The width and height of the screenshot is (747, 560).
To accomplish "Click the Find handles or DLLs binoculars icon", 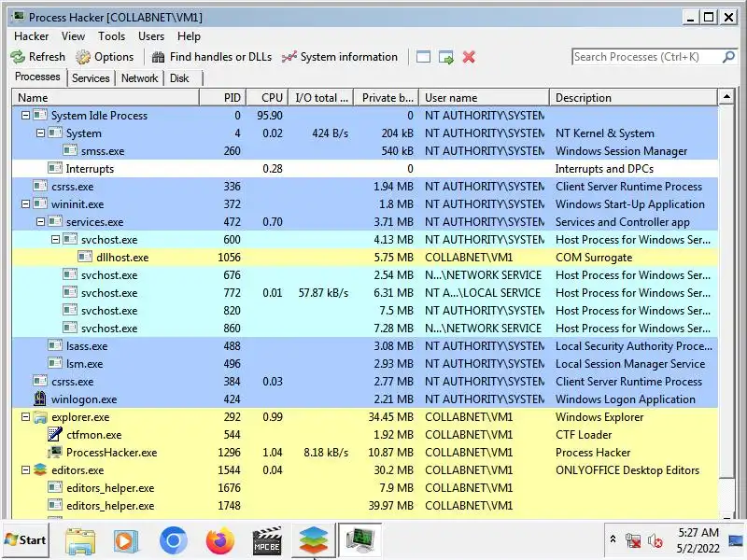I will [158, 57].
